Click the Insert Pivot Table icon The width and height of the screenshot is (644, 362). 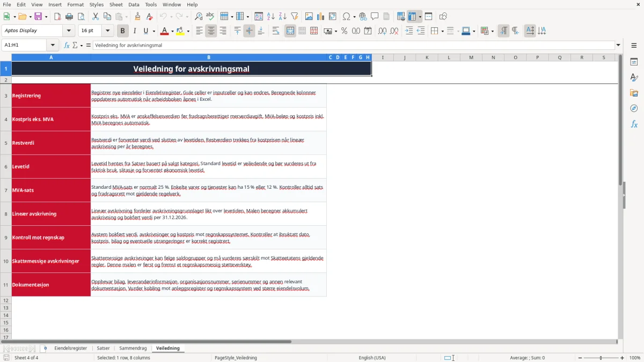click(333, 17)
